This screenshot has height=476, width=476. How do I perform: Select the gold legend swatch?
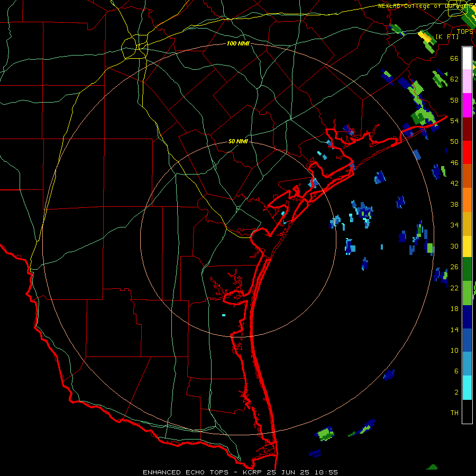(467, 223)
